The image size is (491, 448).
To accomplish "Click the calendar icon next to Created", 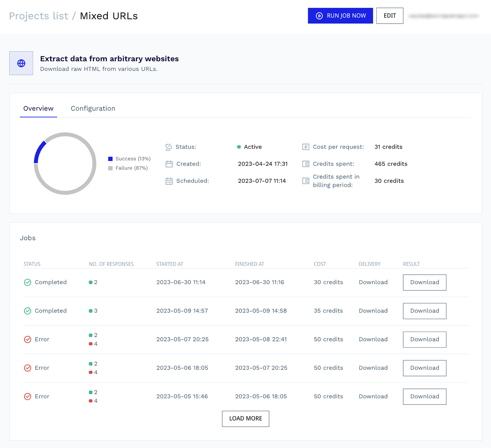I will click(x=169, y=164).
